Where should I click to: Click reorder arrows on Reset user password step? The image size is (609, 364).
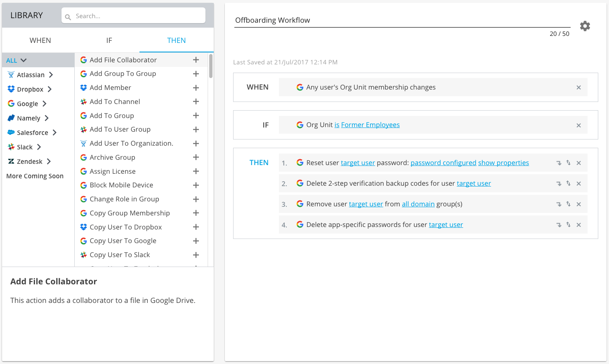(x=568, y=163)
